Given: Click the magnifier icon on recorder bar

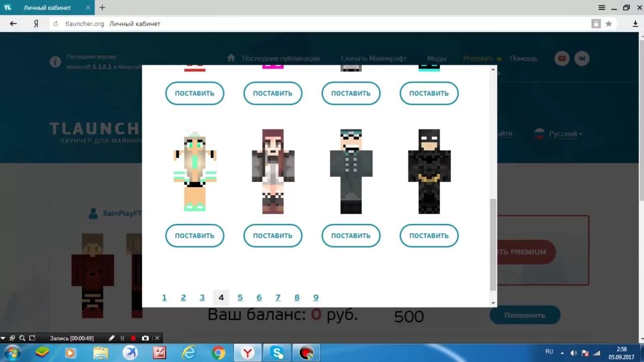Looking at the screenshot, I should (x=22, y=338).
